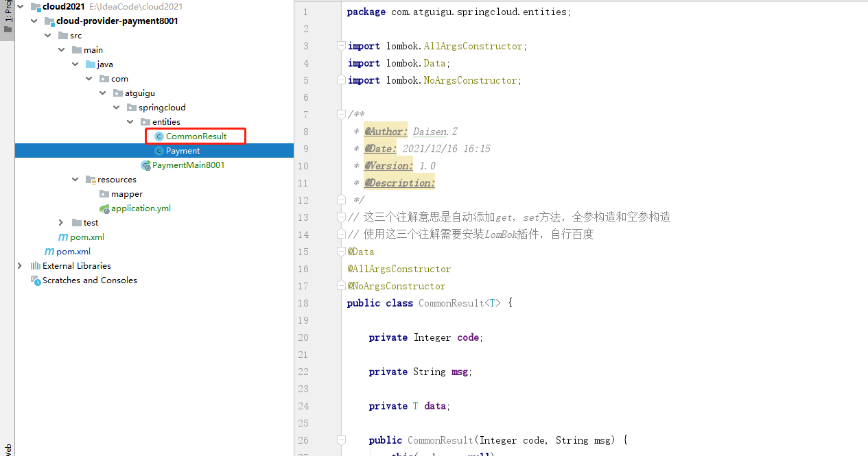The image size is (868, 456).
Task: Click the cloud2021 project folder icon
Action: point(36,6)
